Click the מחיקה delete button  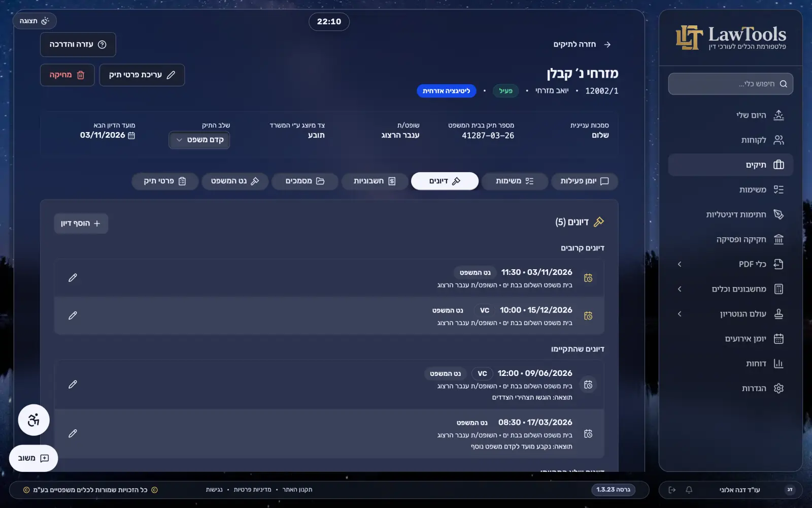pos(67,75)
